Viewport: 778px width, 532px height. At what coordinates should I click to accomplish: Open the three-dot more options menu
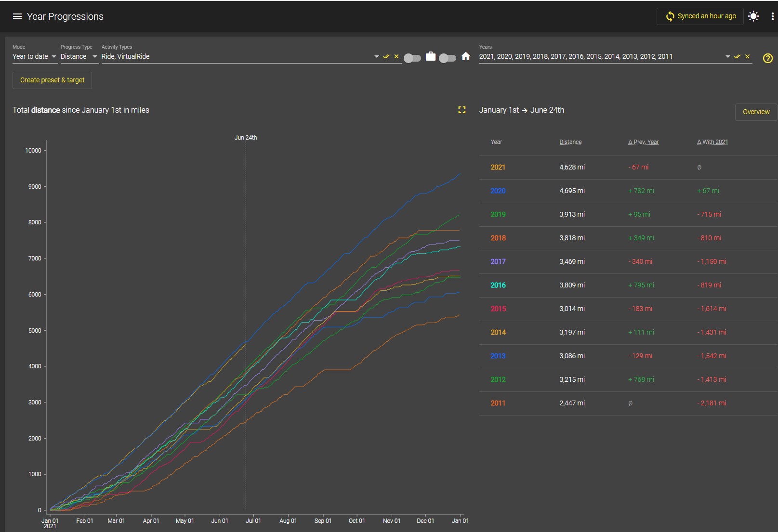(x=772, y=16)
